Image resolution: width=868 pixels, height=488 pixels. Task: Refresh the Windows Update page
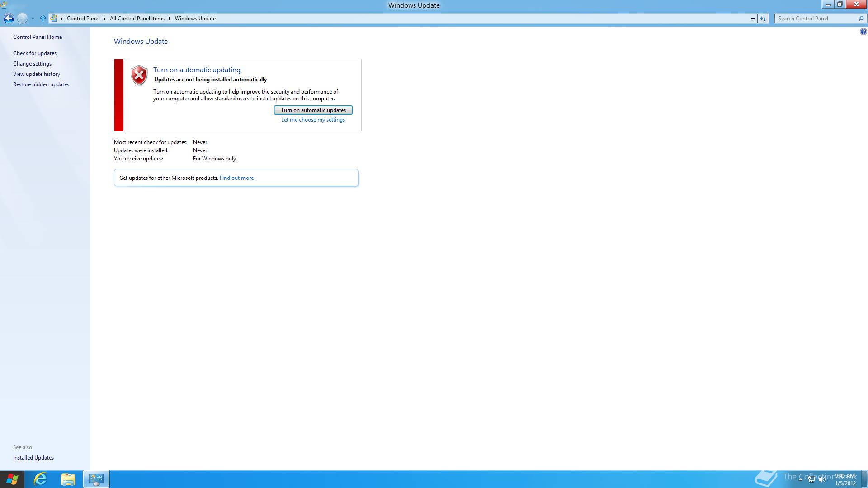click(763, 19)
